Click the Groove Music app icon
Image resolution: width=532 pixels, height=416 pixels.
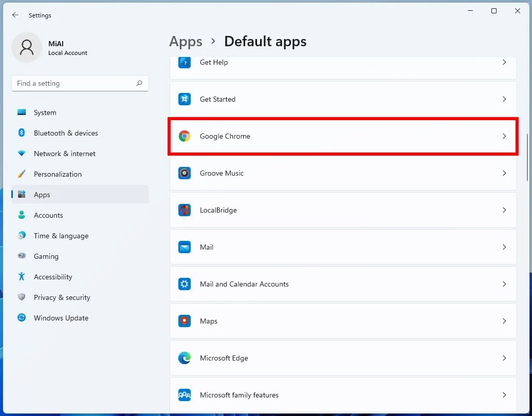184,173
